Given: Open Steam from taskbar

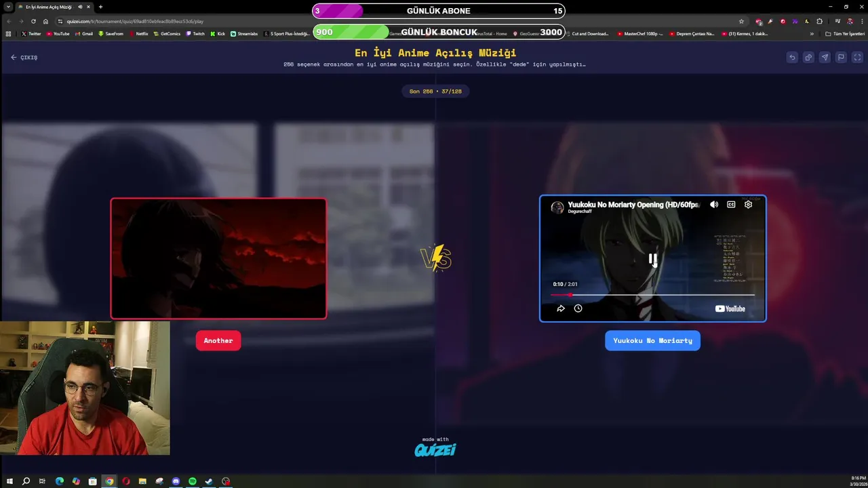Looking at the screenshot, I should tap(209, 481).
